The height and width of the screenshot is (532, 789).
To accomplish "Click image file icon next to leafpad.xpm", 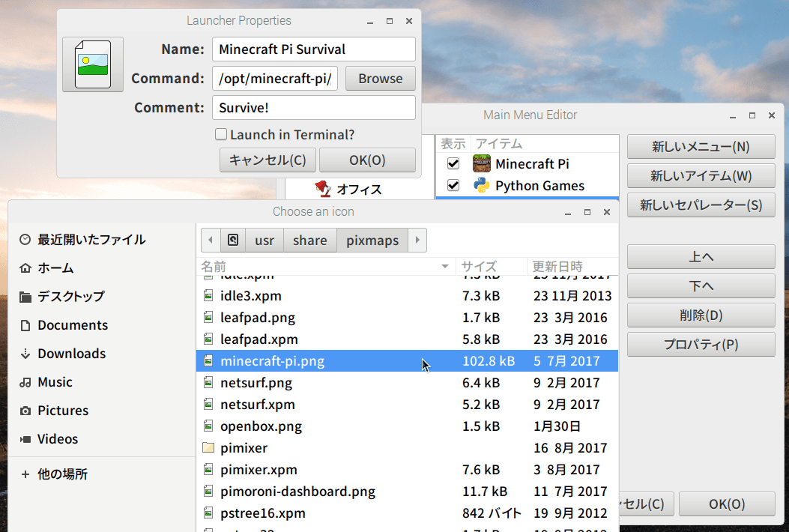I will coord(208,339).
